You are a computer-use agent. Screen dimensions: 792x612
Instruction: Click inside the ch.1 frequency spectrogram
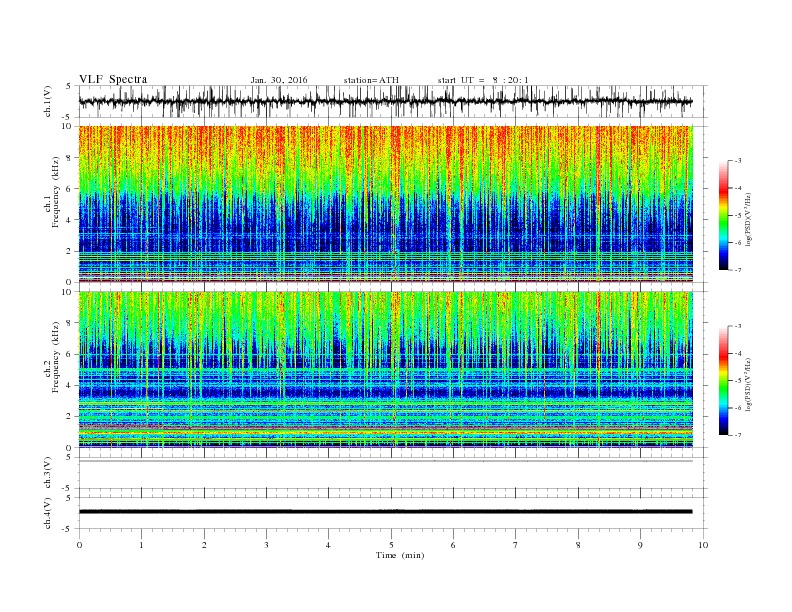[x=385, y=203]
